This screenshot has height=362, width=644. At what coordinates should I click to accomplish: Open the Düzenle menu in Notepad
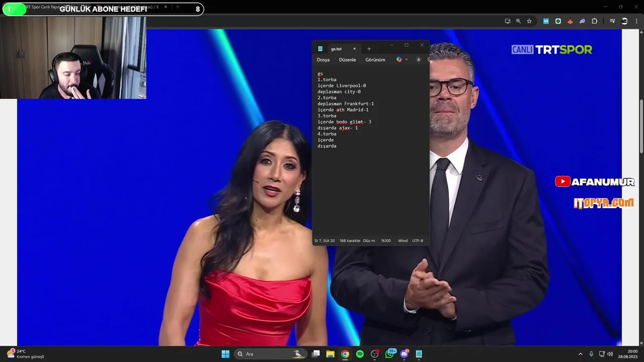click(347, 59)
